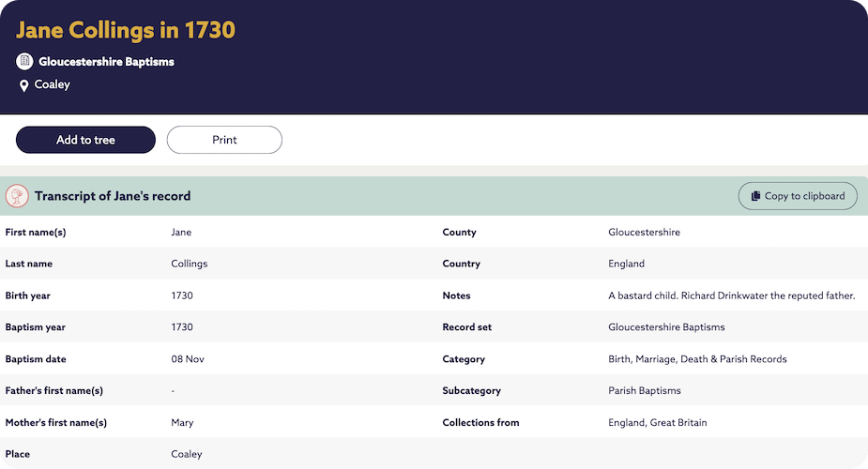Image resolution: width=868 pixels, height=469 pixels.
Task: Click the Jane Collings in 1730 title
Action: click(126, 30)
